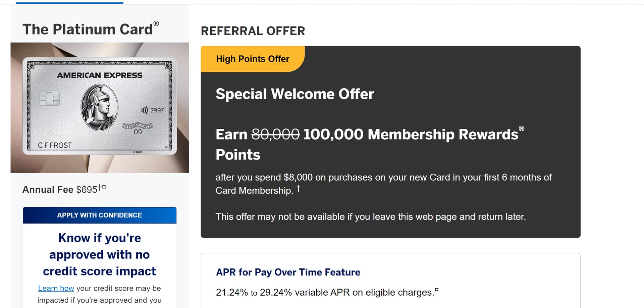Viewport: 644px width, 308px height.
Task: Click the dagger symbol after Card Membership
Action: [298, 188]
